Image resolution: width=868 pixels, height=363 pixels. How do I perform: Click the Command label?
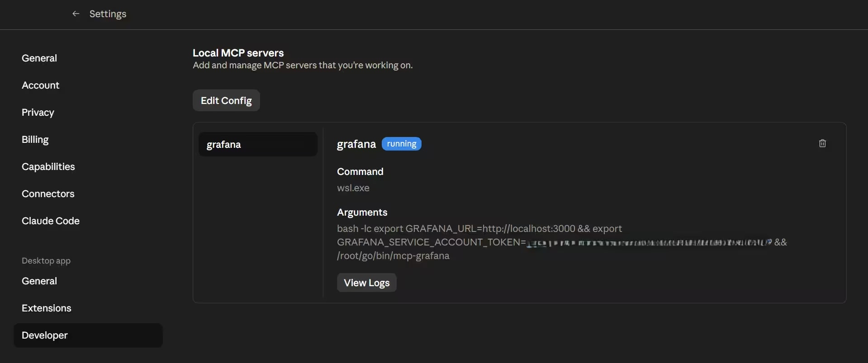coord(360,172)
